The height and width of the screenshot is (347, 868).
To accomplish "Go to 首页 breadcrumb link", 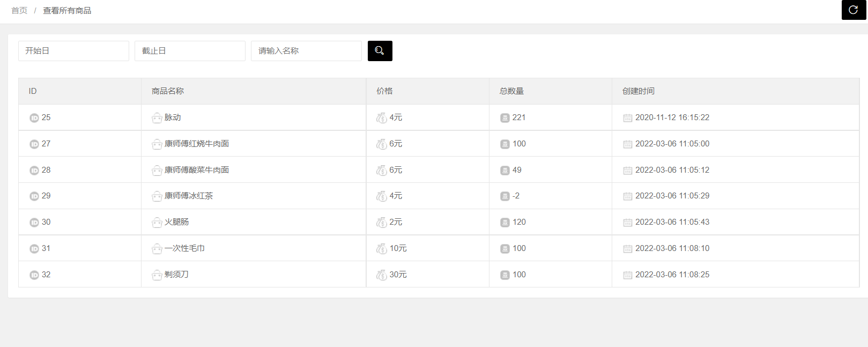I will pos(19,11).
